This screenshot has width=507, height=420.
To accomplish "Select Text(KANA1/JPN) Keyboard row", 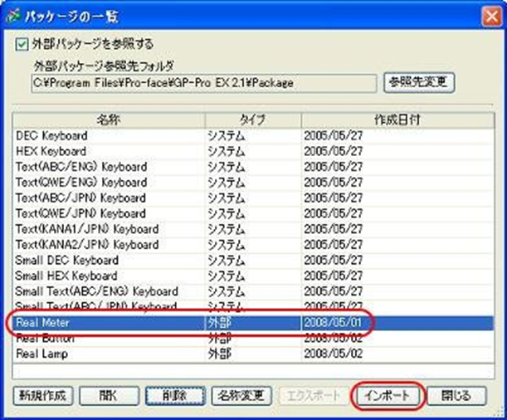I will [x=254, y=228].
